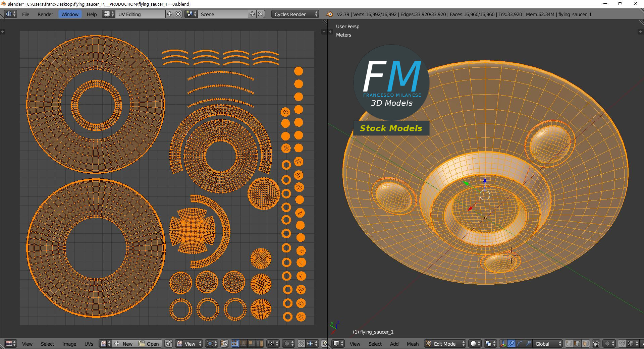The width and height of the screenshot is (644, 349).
Task: Browse scenes with the scene icon
Action: coord(191,14)
